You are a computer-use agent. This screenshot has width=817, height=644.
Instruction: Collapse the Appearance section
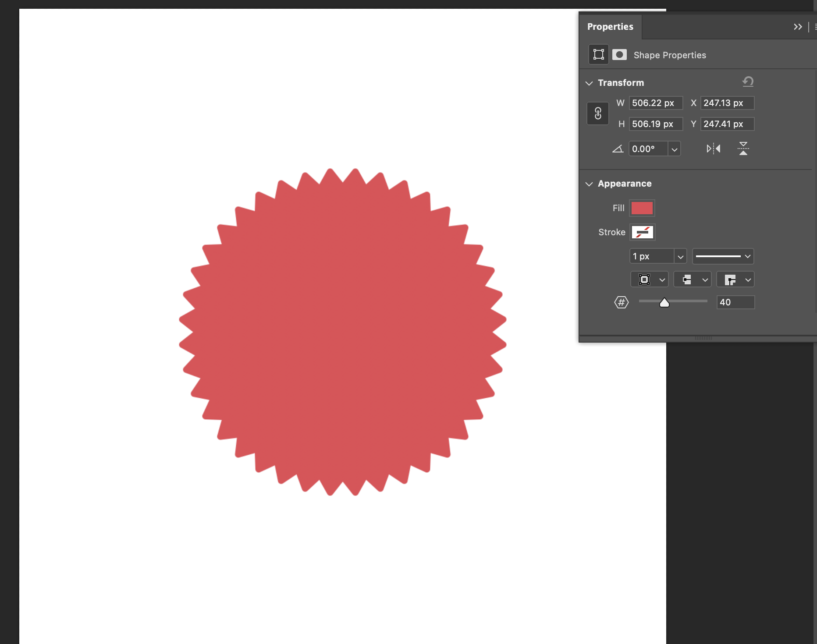point(589,184)
